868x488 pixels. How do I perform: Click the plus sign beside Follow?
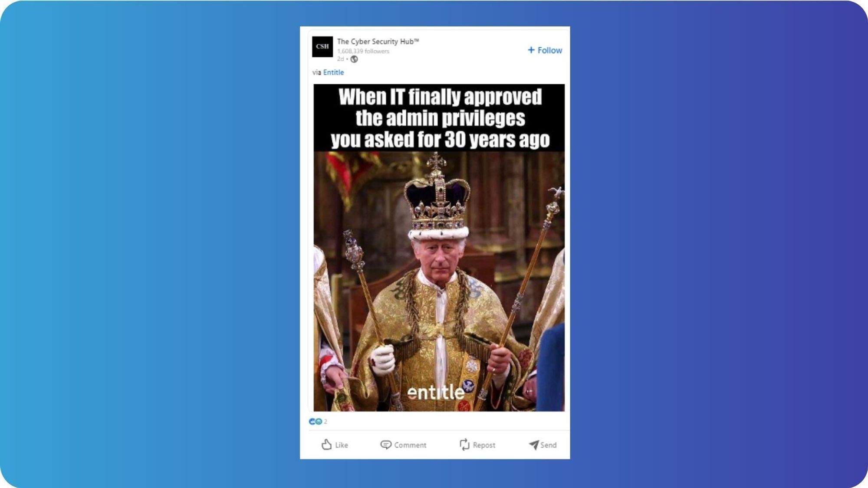[531, 50]
